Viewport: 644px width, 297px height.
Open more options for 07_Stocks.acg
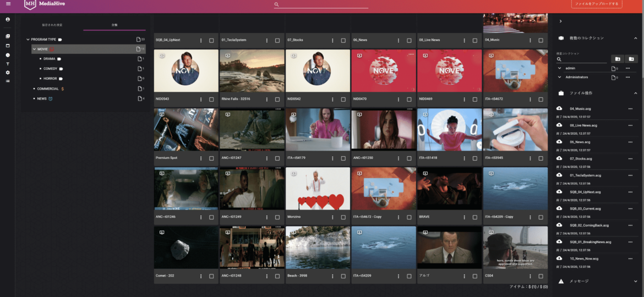pos(630,159)
